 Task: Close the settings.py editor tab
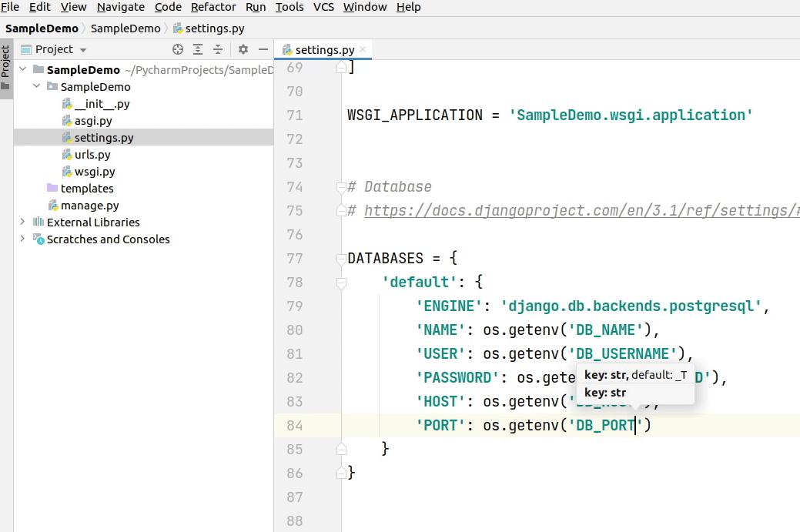[363, 49]
